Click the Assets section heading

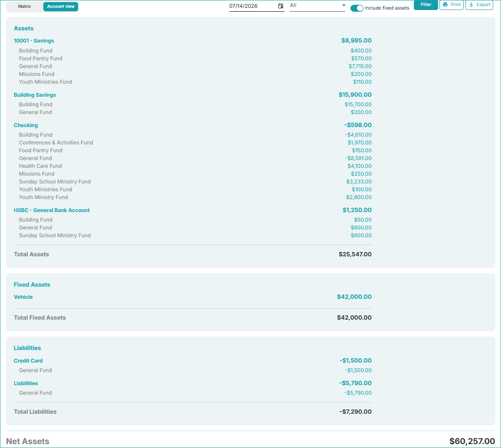click(24, 29)
